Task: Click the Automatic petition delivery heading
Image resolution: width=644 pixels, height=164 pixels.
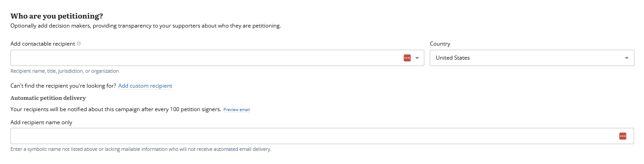Action: coord(48,98)
